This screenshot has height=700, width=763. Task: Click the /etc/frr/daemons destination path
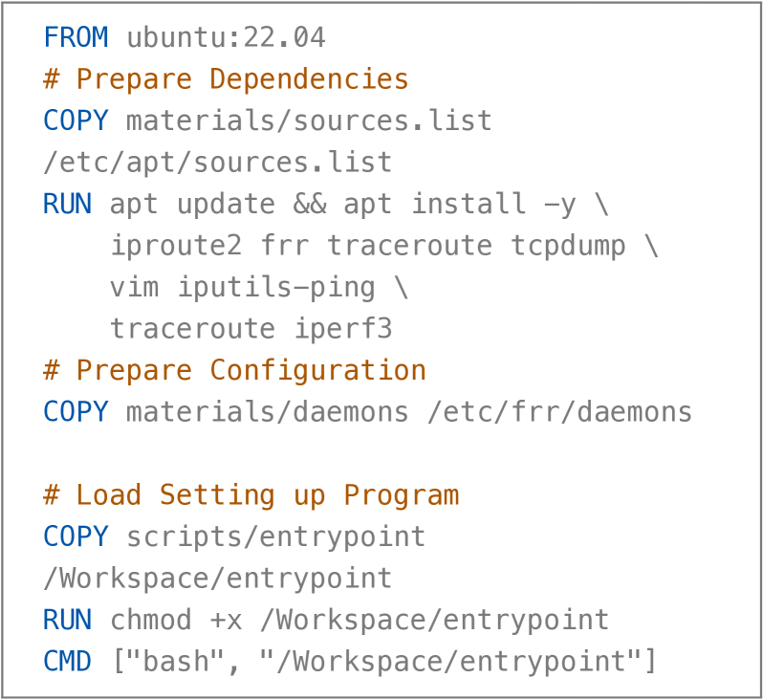click(x=559, y=412)
